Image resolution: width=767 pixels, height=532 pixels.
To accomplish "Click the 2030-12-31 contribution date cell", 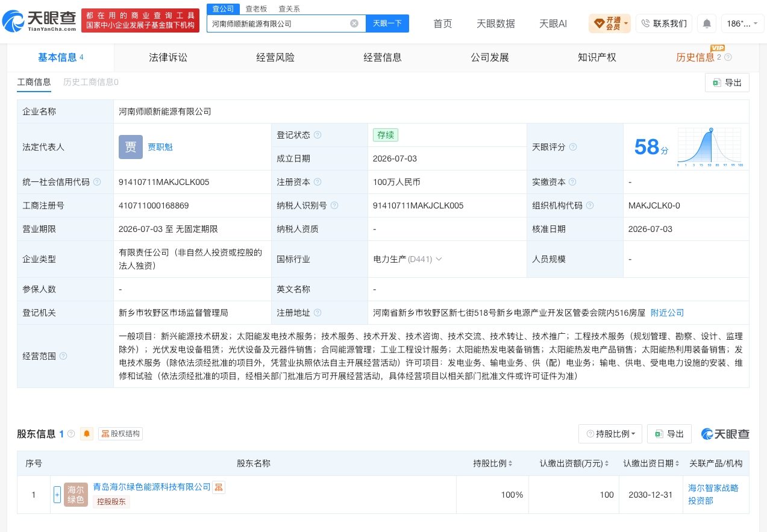I will pos(651,495).
